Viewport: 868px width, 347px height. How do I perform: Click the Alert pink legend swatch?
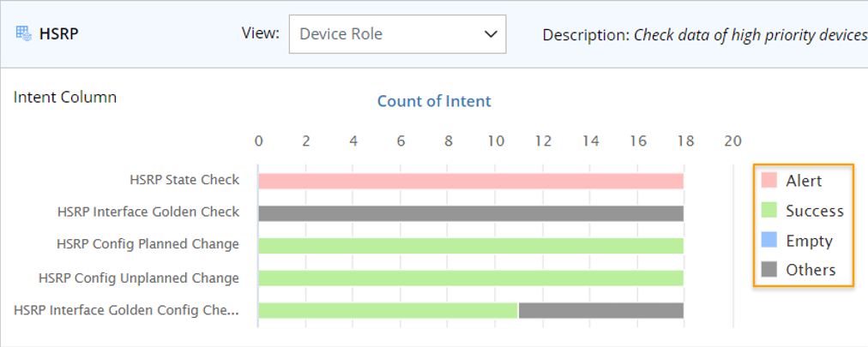tap(769, 180)
